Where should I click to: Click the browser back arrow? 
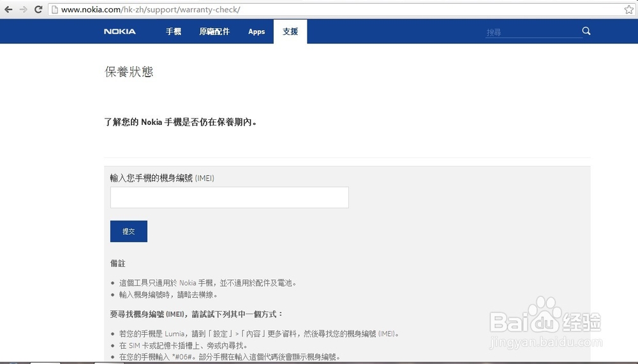(x=8, y=10)
